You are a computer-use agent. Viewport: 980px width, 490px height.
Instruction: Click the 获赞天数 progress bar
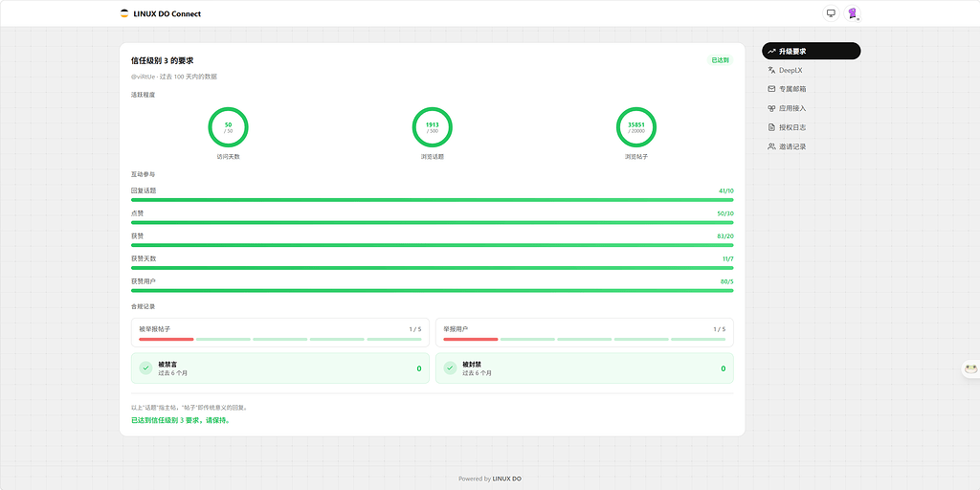[433, 268]
